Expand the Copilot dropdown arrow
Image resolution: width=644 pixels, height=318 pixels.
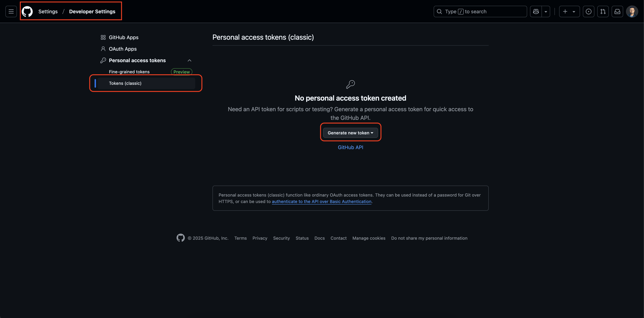[x=546, y=12]
